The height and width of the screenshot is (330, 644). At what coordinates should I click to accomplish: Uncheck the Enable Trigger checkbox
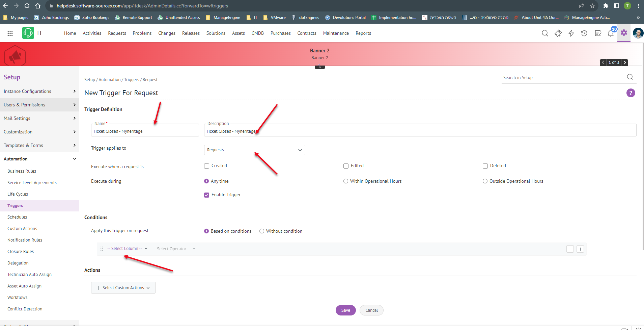207,195
